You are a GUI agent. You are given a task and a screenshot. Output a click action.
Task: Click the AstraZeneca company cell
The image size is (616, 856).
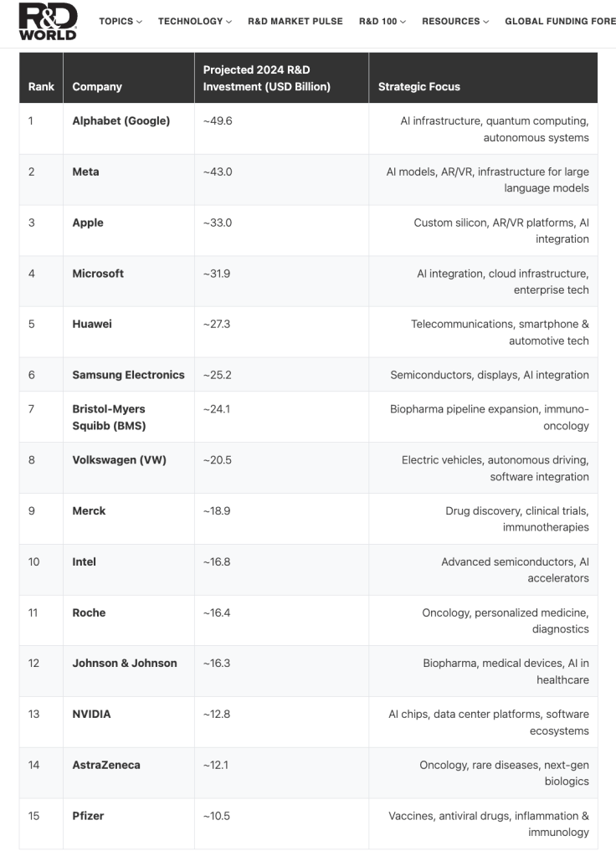pos(106,765)
